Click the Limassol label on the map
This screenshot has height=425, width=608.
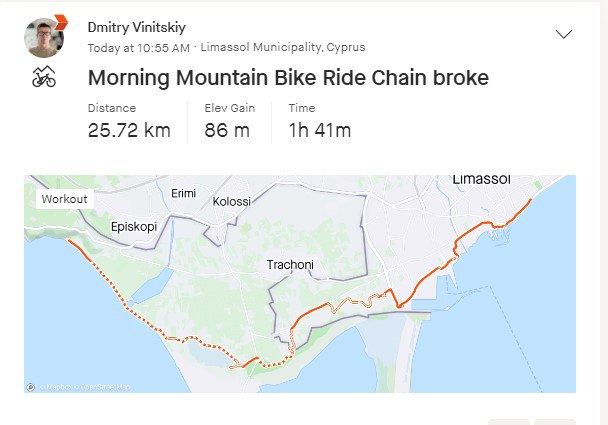(481, 180)
